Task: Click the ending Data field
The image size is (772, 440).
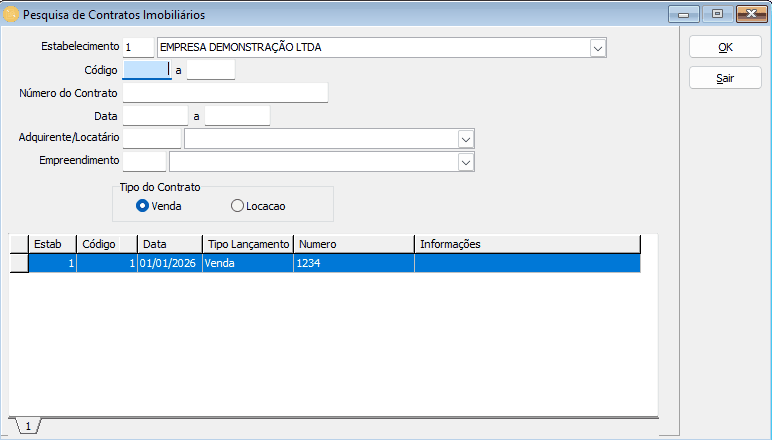Action: (x=237, y=116)
